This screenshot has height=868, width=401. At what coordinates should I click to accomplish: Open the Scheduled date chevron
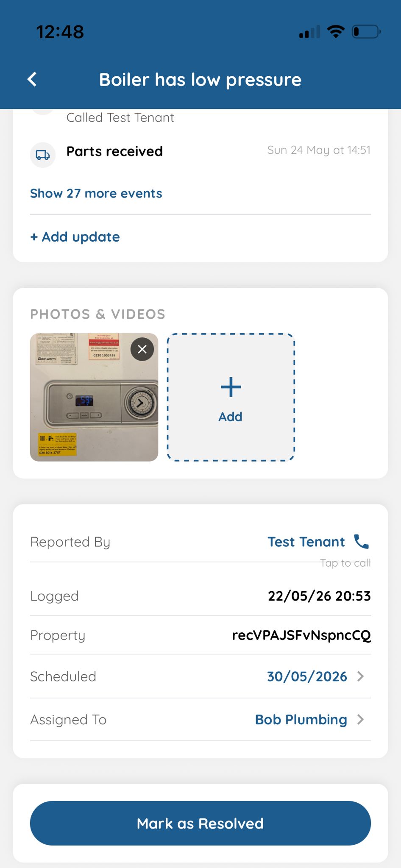point(361,676)
